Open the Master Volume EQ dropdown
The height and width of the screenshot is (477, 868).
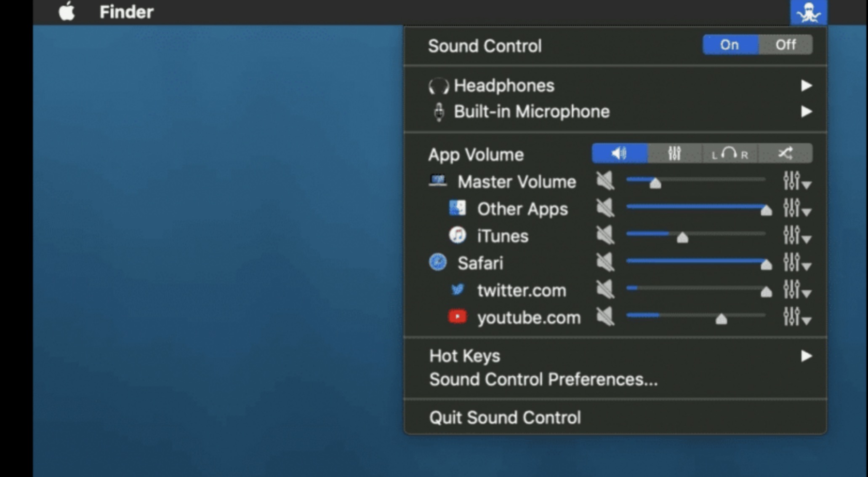point(797,181)
